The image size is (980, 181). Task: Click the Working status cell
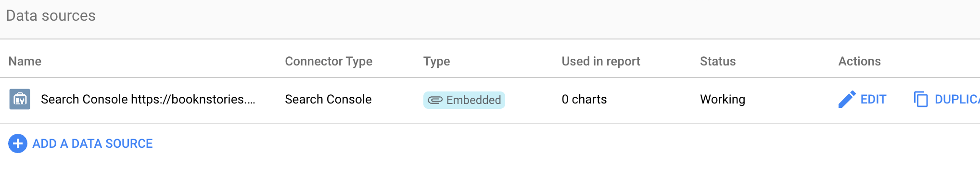pyautogui.click(x=723, y=99)
